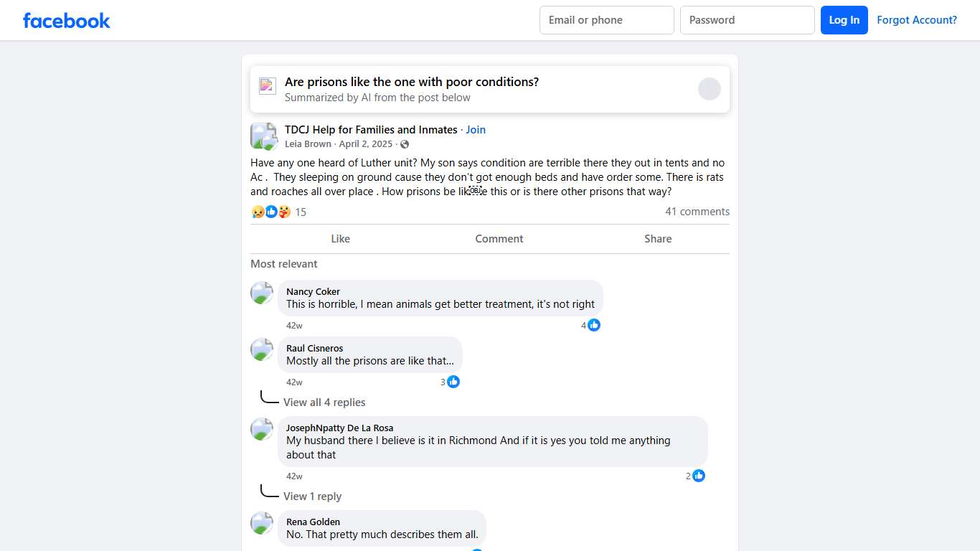Click the AI summary image icon
Image resolution: width=980 pixels, height=551 pixels.
(268, 86)
